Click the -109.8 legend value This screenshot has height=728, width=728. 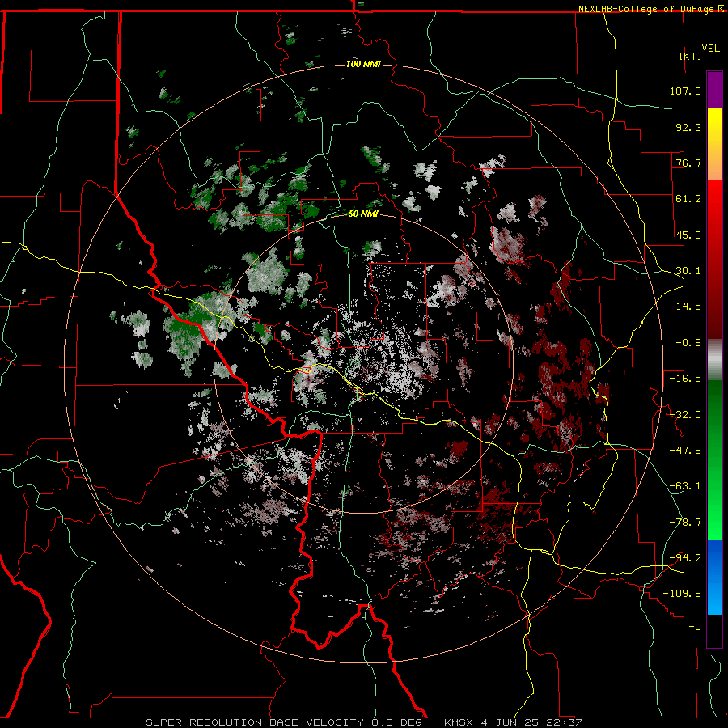coord(682,594)
